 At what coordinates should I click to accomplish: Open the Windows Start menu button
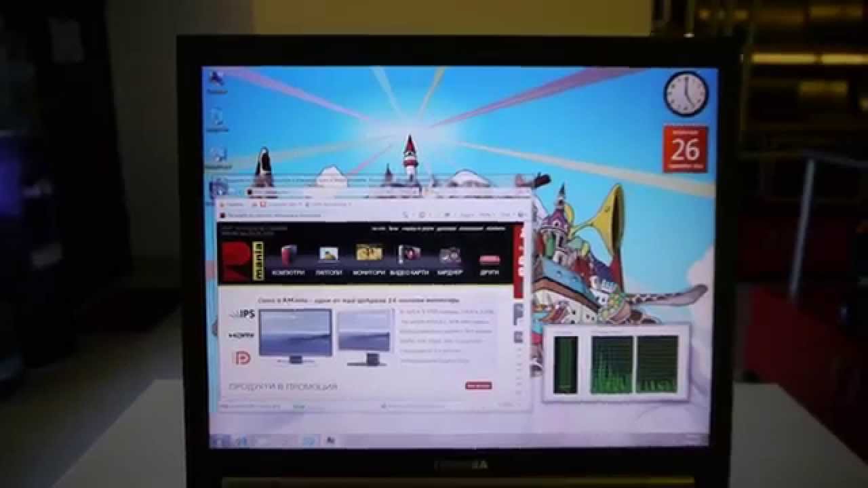point(220,441)
